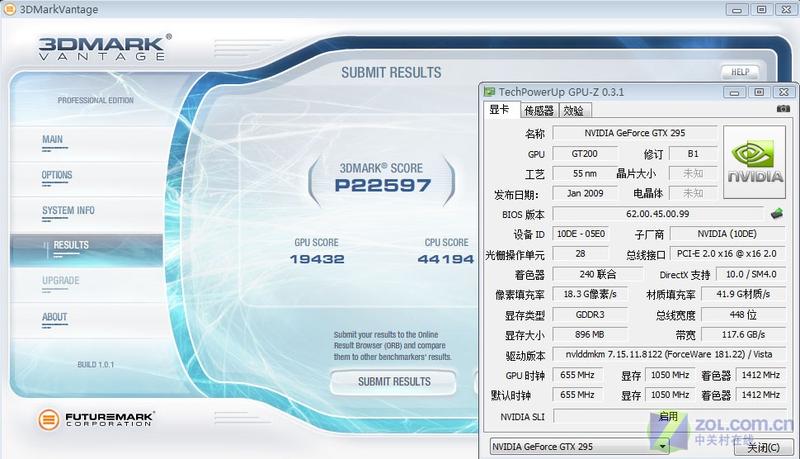Screen dimensions: 800x459
Task: Click the bandwidth field 117.6 GB/s
Action: pyautogui.click(x=743, y=335)
